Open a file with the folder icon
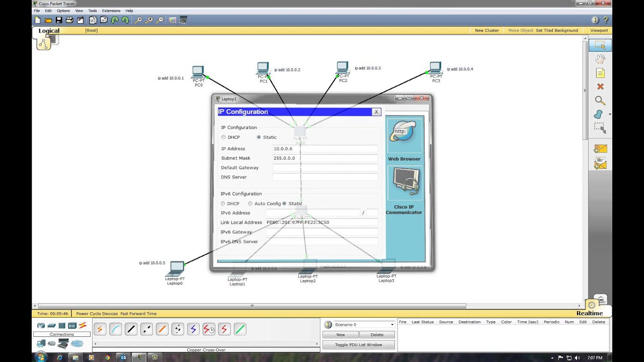Image resolution: width=644 pixels, height=362 pixels. pos(48,20)
